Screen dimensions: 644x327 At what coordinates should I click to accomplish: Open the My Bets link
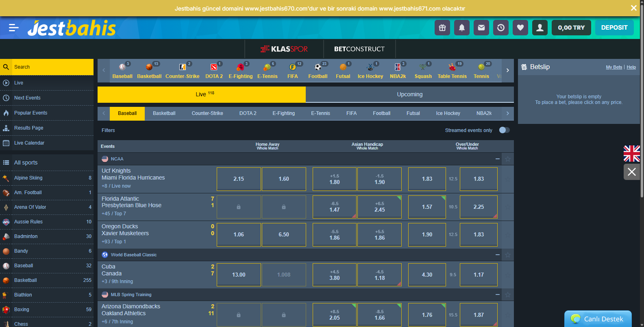(614, 67)
